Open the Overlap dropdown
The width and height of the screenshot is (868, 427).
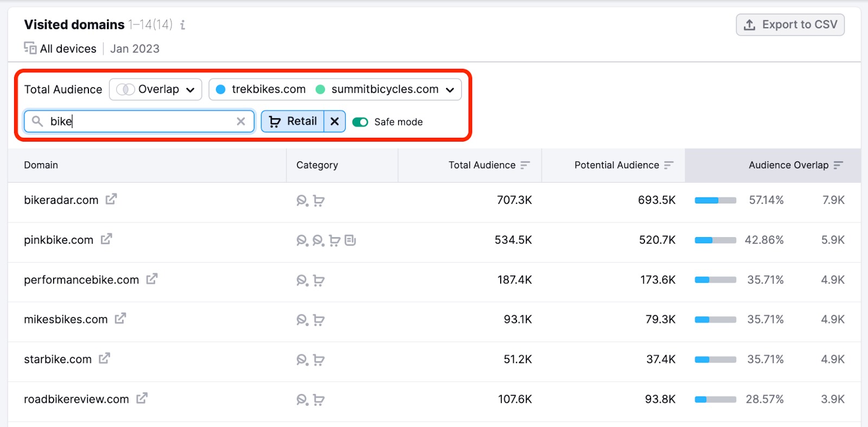(x=156, y=90)
